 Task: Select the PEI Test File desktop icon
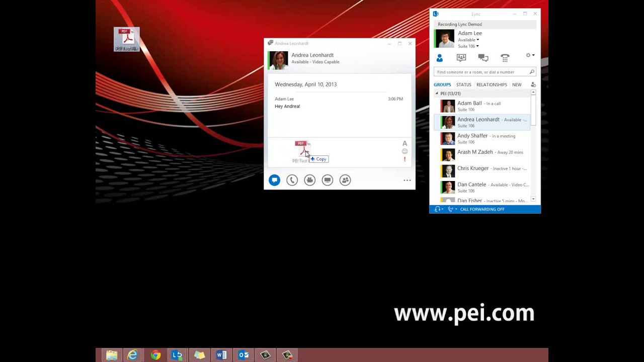coord(127,40)
